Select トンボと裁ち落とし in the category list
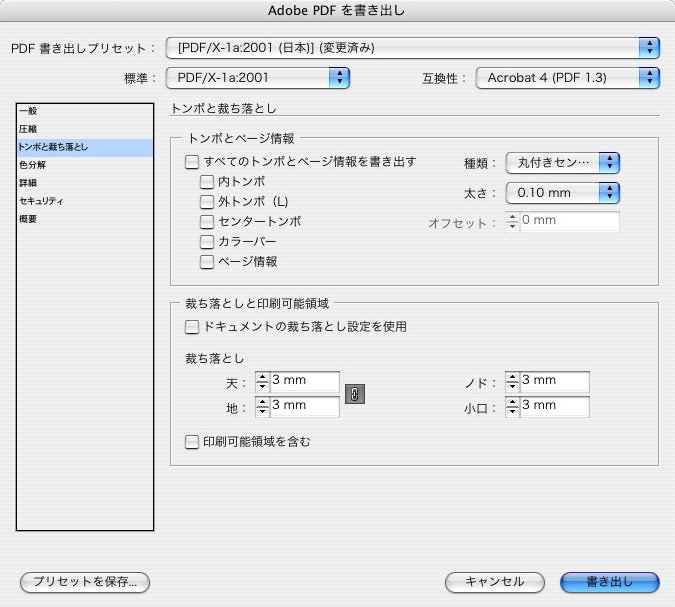 coord(84,147)
